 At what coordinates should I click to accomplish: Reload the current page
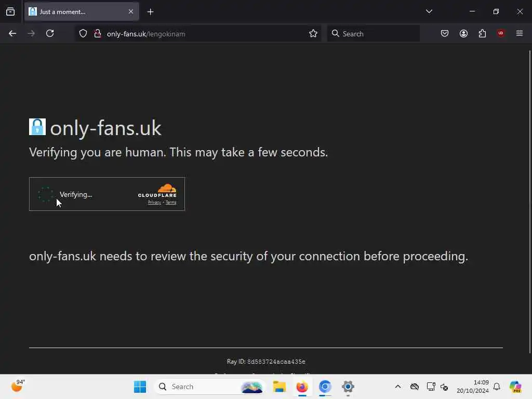click(x=50, y=34)
